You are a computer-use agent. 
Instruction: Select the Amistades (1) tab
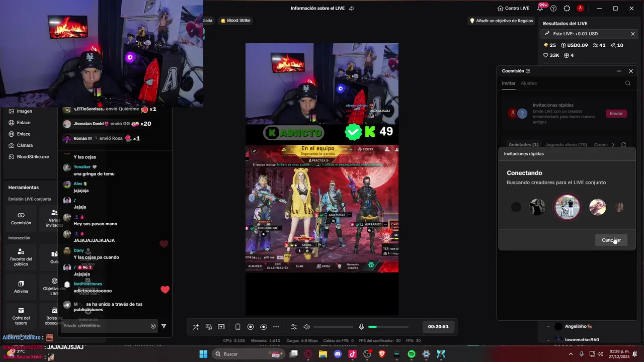[523, 145]
